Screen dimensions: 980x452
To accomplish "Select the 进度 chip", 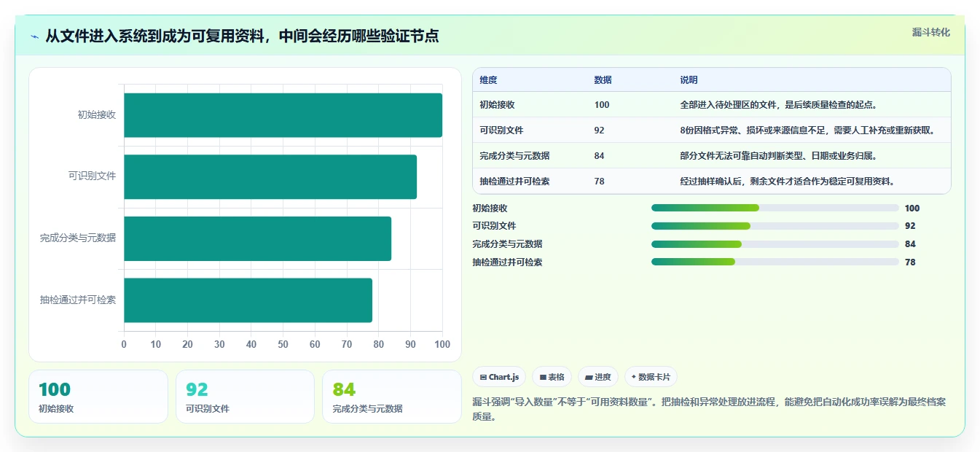I will coord(597,377).
